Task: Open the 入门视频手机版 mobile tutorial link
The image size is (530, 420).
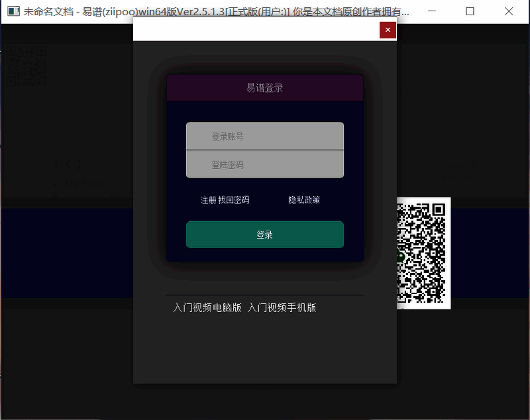Action: 284,307
